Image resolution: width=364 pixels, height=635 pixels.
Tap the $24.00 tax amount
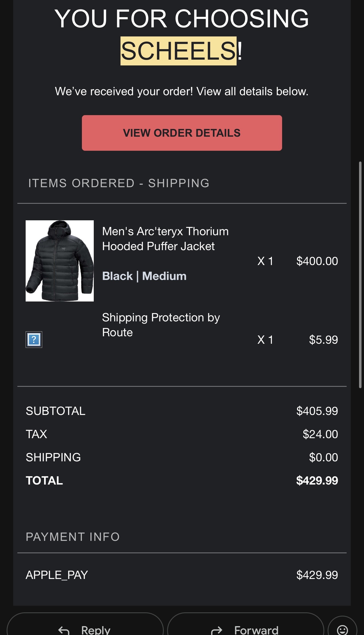tap(320, 434)
